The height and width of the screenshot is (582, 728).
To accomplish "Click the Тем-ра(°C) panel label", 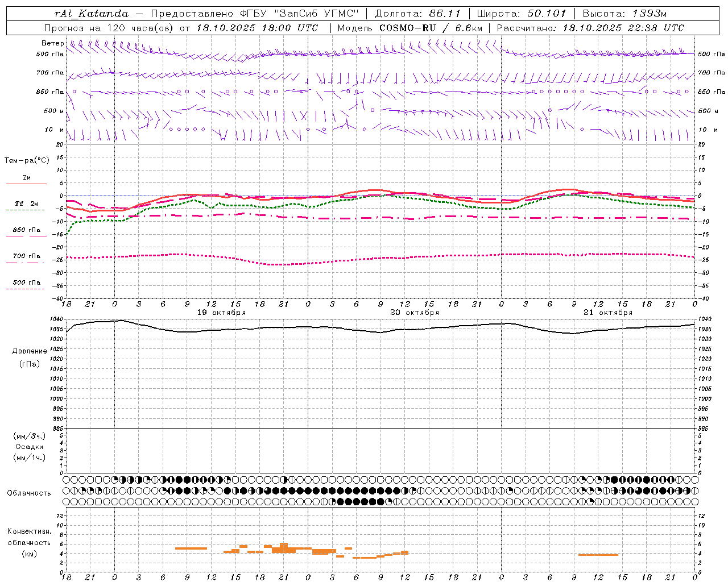I will click(27, 161).
